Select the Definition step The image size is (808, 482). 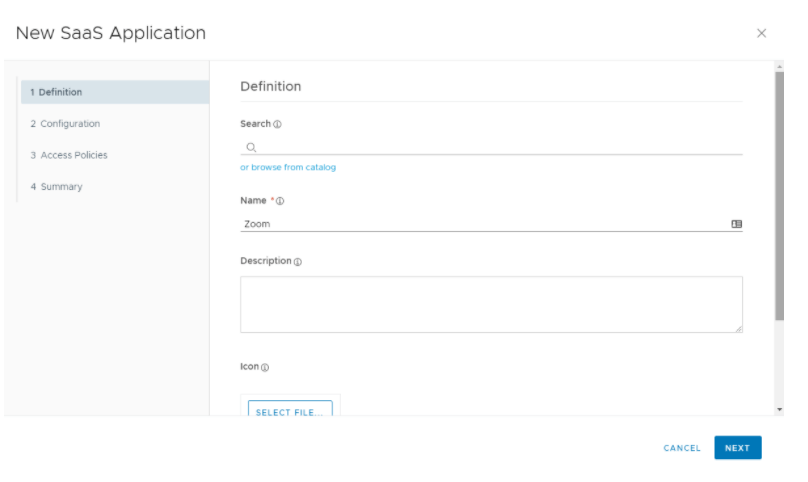pyautogui.click(x=113, y=92)
